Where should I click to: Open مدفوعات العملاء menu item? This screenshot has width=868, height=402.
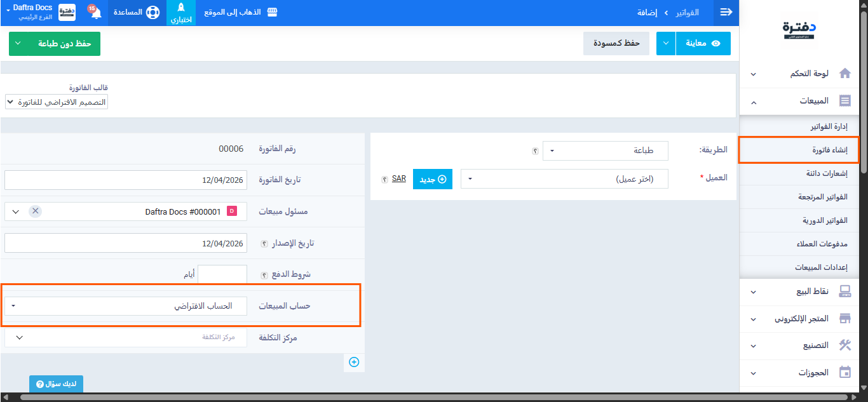(x=799, y=244)
